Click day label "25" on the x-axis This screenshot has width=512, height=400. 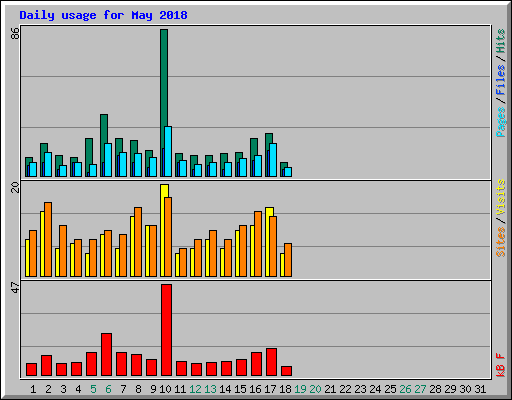(x=390, y=389)
